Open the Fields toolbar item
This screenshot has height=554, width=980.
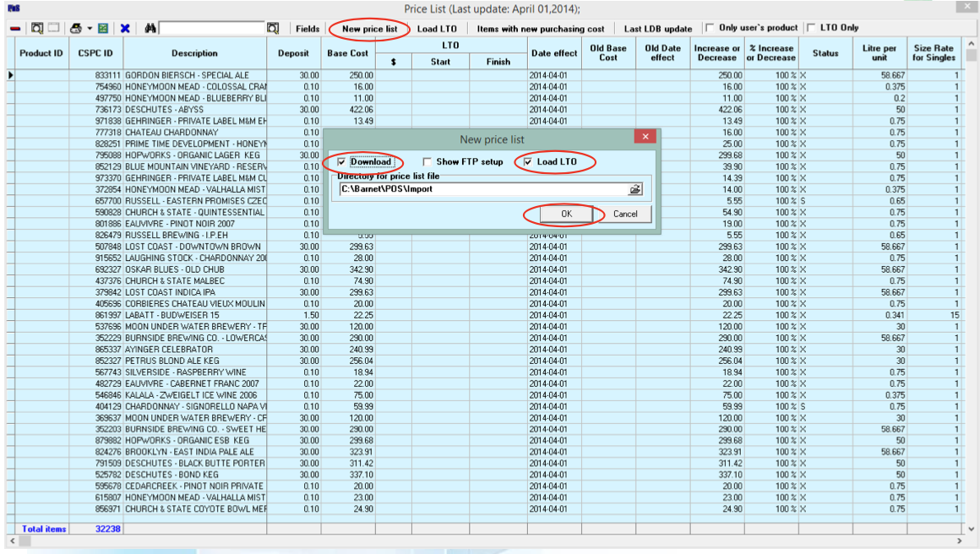(308, 29)
